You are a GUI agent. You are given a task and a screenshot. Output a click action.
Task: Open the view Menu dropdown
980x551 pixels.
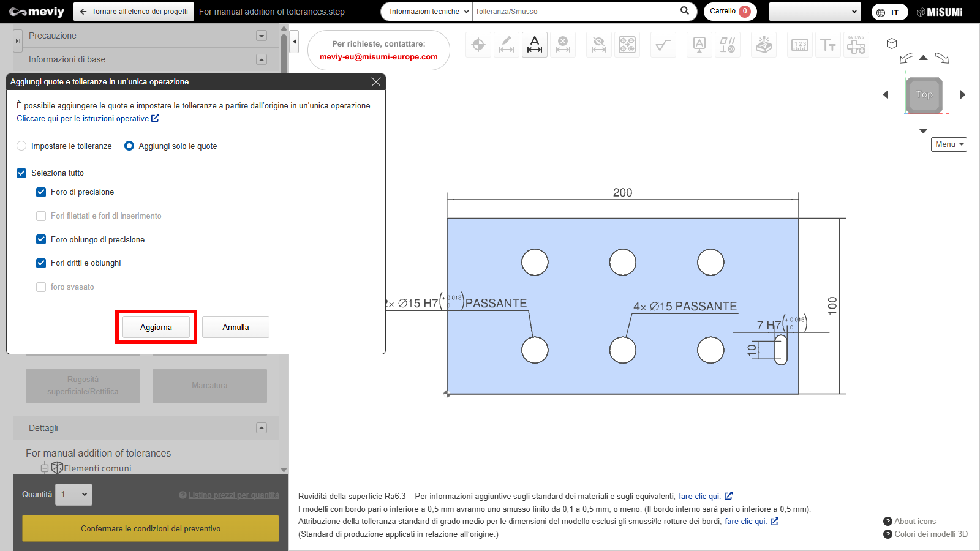(x=949, y=144)
